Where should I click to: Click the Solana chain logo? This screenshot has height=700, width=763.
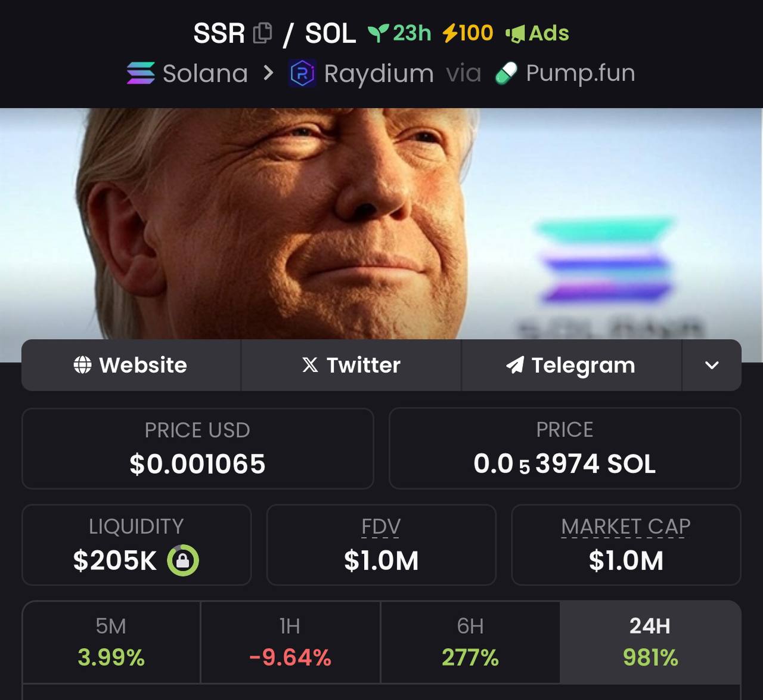click(141, 73)
